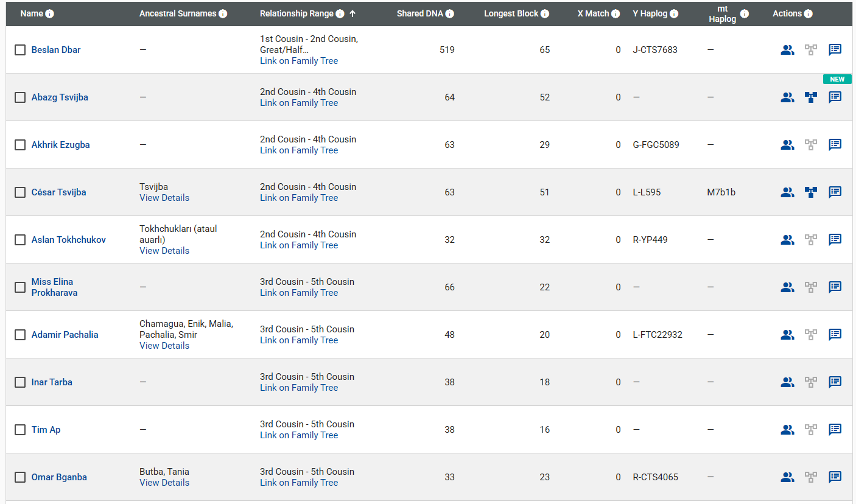Show info for Actions column
Screen dimensions: 856x504
808,14
